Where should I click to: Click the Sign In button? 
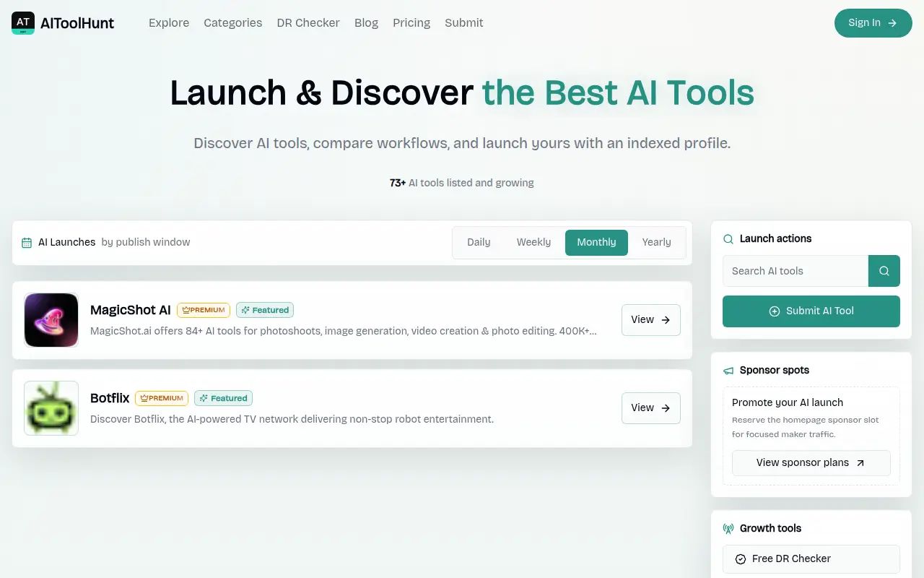873,23
